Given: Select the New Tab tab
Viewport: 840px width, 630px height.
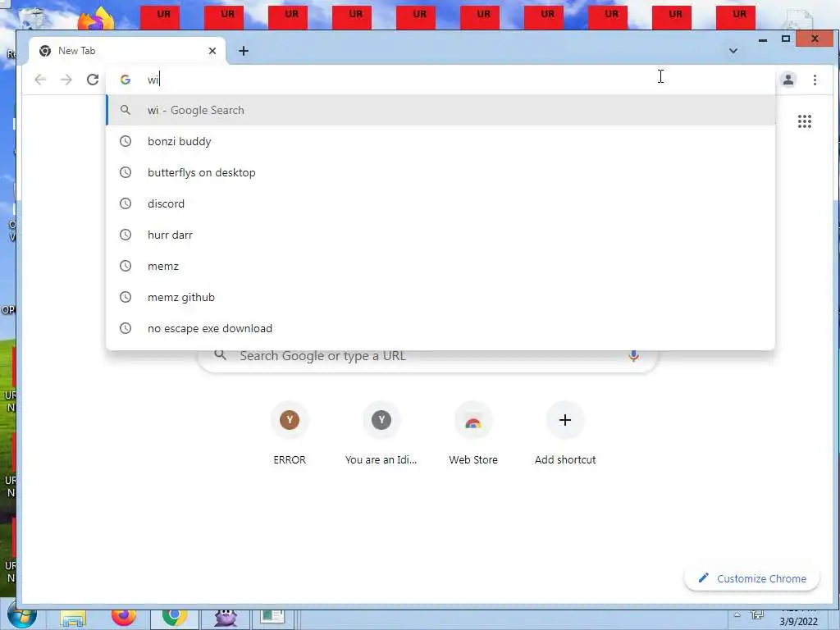Looking at the screenshot, I should click(x=129, y=51).
